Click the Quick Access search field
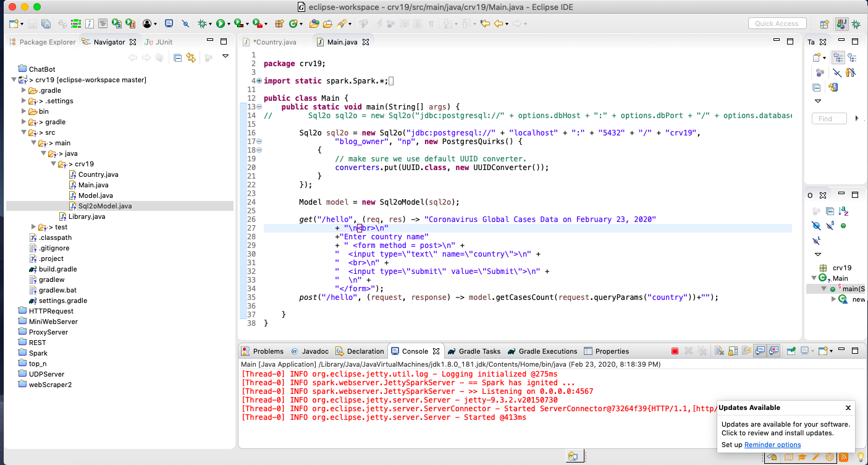Screen dimensions: 868x465 777,23
